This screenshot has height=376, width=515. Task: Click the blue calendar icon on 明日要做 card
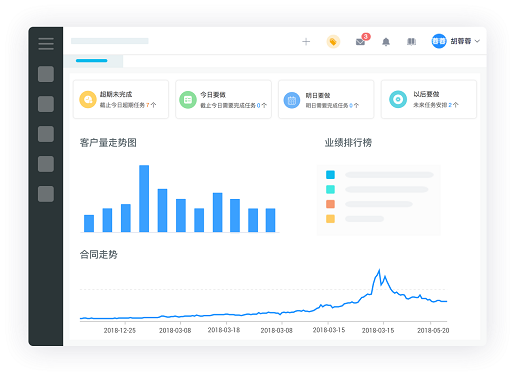[292, 100]
